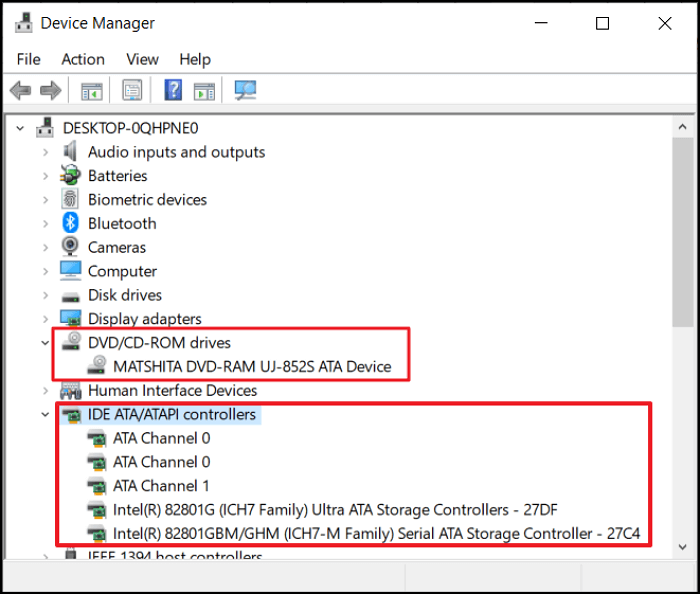This screenshot has width=700, height=594.
Task: Collapse the IDE ATA/ATAPI controllers category
Action: coord(45,415)
